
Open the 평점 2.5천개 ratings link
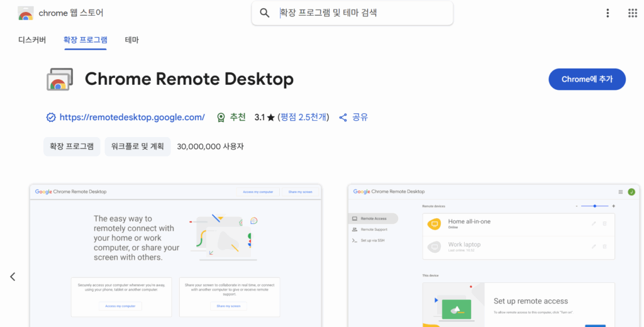304,118
